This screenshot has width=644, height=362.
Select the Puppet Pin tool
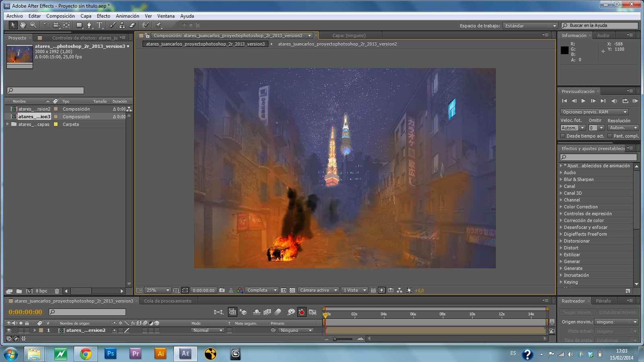pyautogui.click(x=159, y=25)
